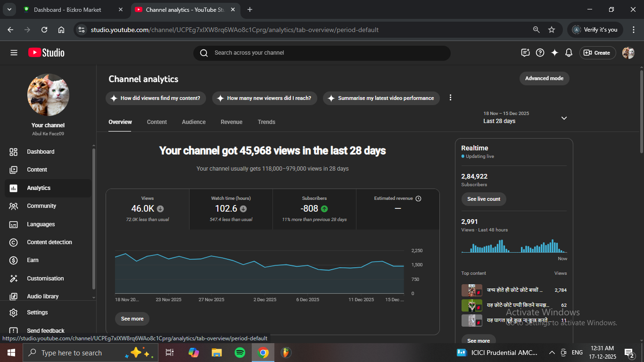
Task: Click the three-dot more options beside prompts
Action: click(450, 98)
